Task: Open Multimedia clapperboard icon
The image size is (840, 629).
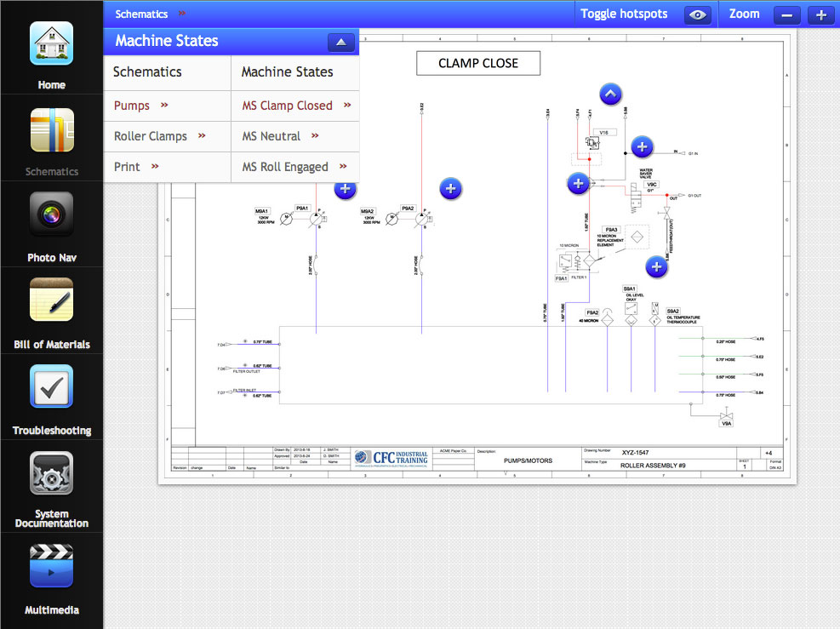Action: coord(51,565)
